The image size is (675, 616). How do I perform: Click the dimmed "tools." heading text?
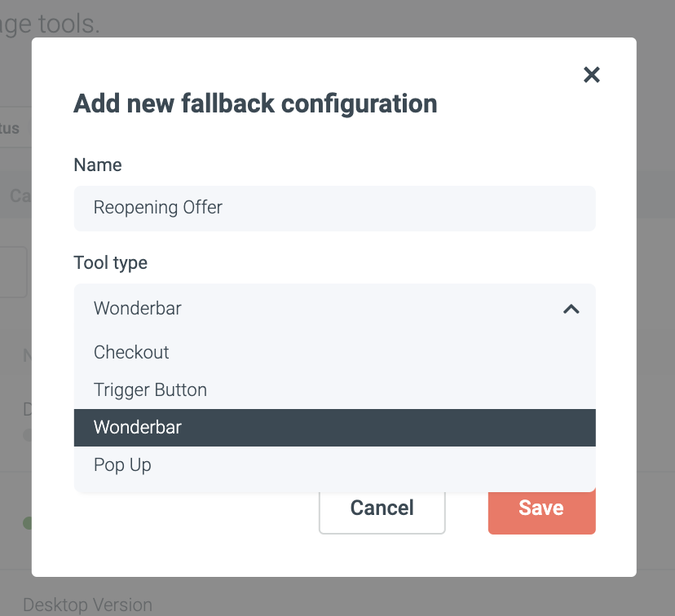[x=57, y=23]
